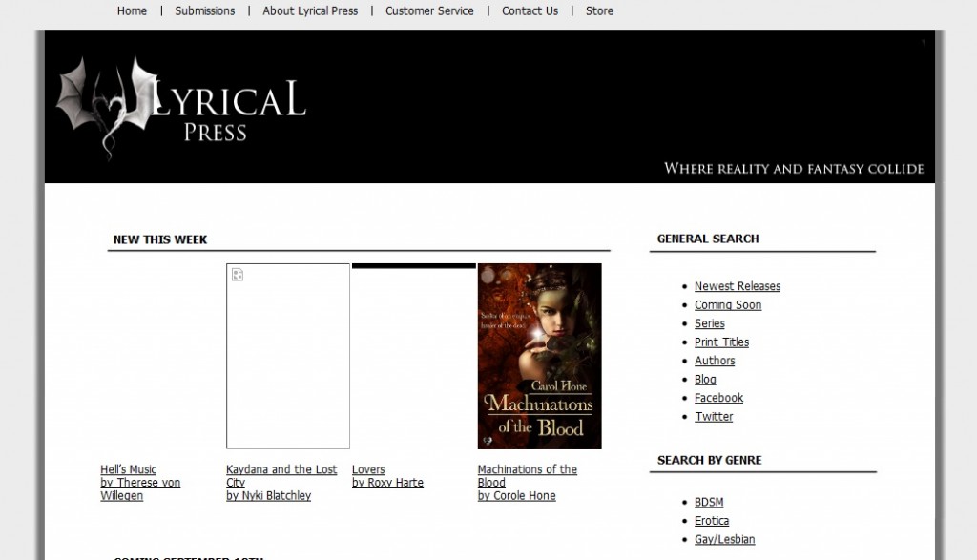977x560 pixels.
Task: Open About Lyrical Press
Action: point(310,11)
